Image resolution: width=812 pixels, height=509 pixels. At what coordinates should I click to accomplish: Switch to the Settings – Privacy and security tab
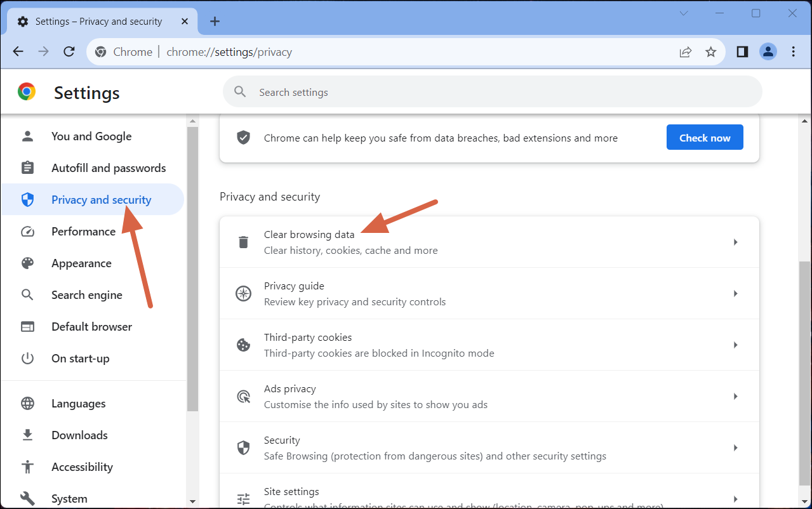(x=98, y=21)
